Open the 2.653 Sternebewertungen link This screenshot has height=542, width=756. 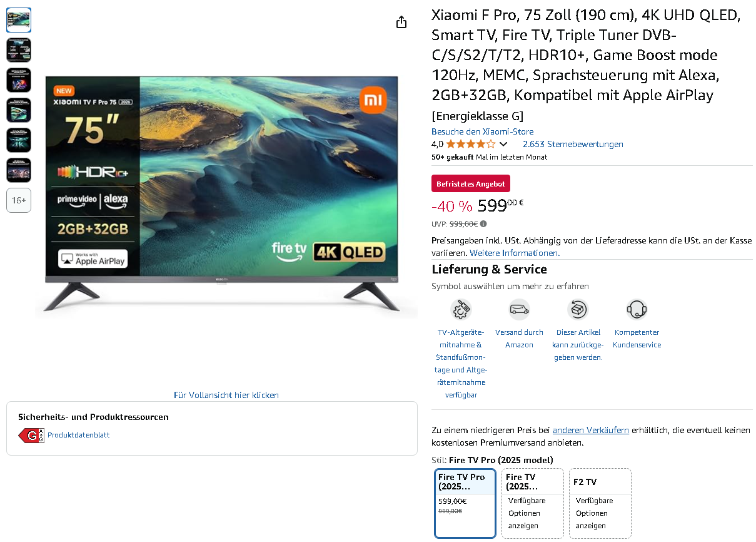click(x=573, y=144)
